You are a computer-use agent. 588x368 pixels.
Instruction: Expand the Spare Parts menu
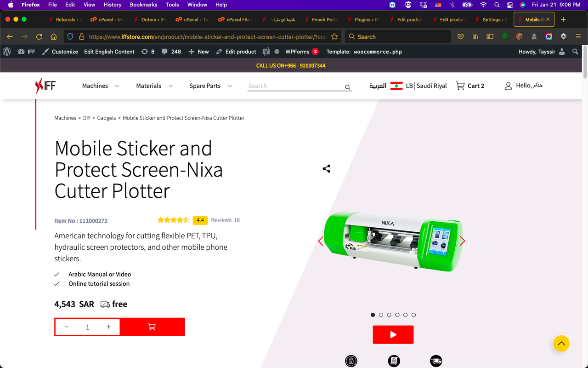(210, 86)
